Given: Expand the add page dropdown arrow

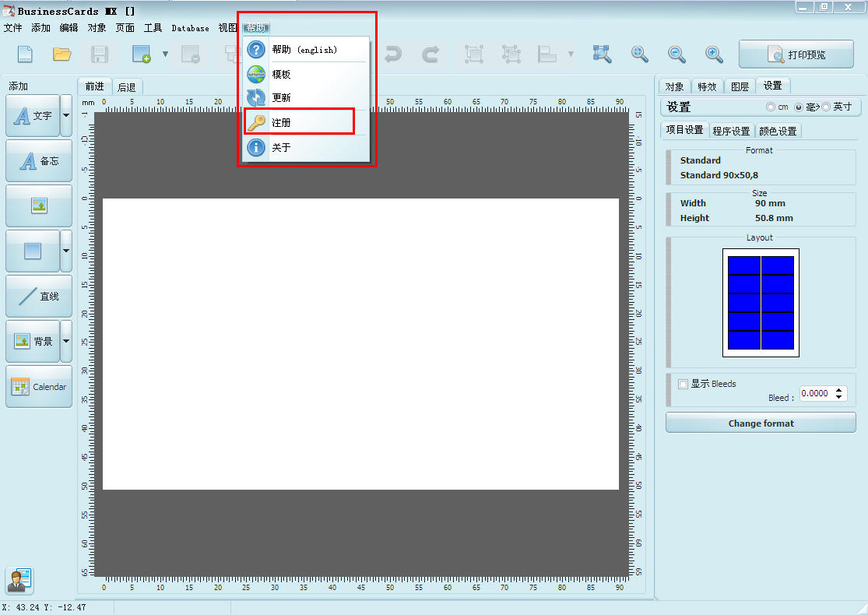Looking at the screenshot, I should click(x=165, y=54).
